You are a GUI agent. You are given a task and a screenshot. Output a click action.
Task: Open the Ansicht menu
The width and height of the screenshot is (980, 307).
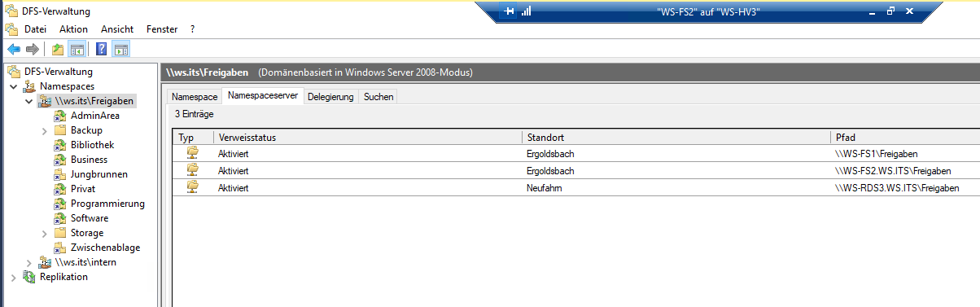coord(117,29)
